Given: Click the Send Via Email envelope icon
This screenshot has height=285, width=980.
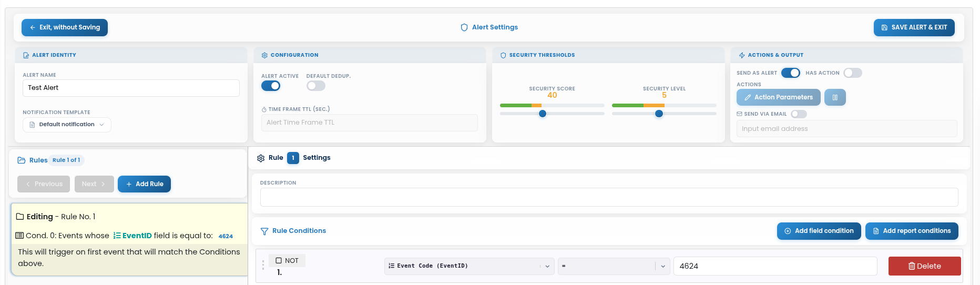Looking at the screenshot, I should [x=740, y=114].
